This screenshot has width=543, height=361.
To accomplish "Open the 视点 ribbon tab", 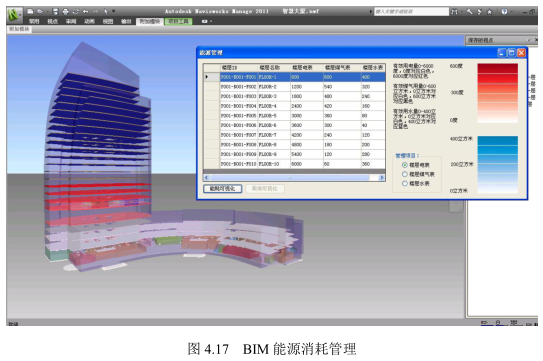I will tap(52, 21).
